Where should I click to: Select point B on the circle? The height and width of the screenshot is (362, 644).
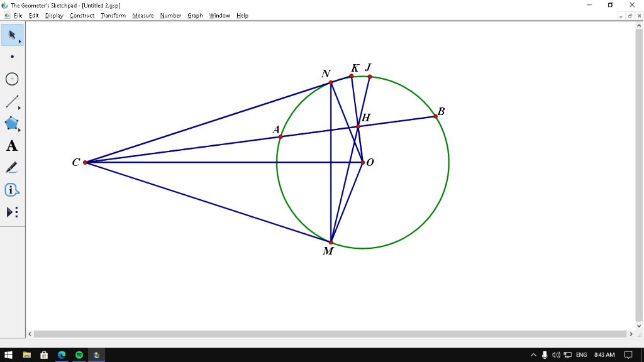(436, 116)
